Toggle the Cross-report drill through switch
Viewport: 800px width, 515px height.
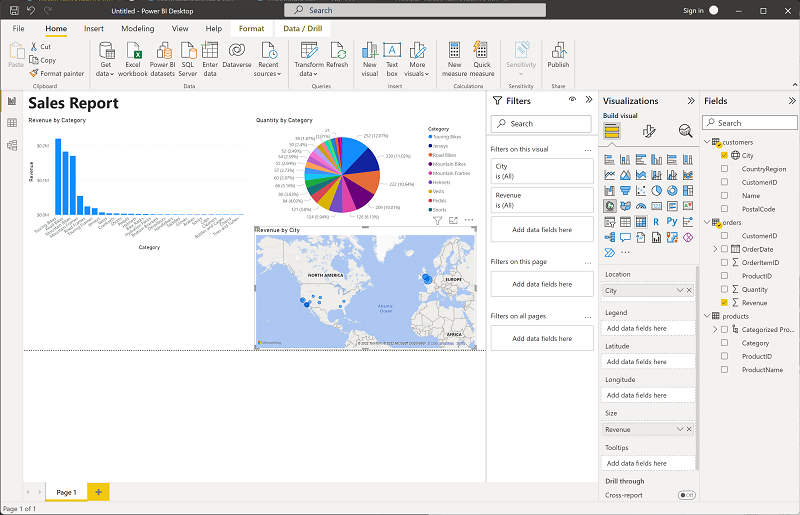[686, 495]
